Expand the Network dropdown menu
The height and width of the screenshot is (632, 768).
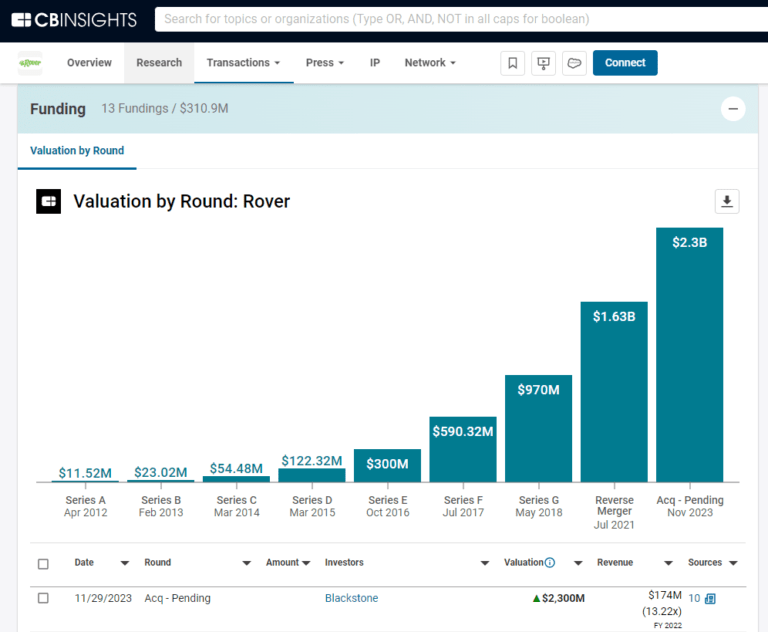tap(429, 63)
